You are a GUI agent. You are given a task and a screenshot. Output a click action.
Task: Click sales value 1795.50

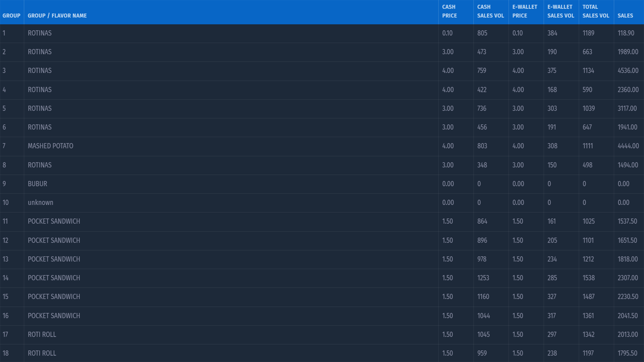(627, 353)
